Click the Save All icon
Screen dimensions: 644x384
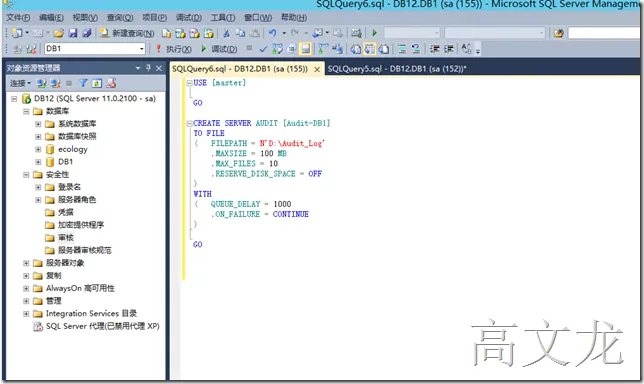87,33
